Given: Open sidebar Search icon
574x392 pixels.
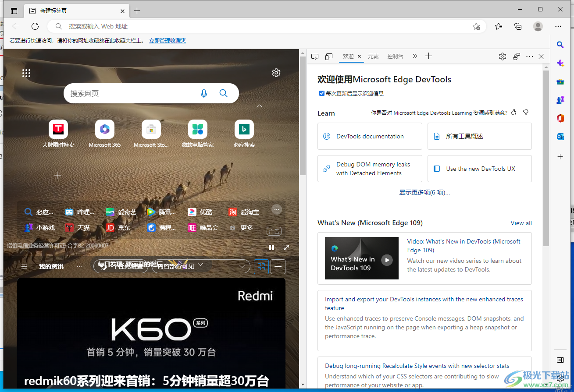Looking at the screenshot, I should click(560, 44).
